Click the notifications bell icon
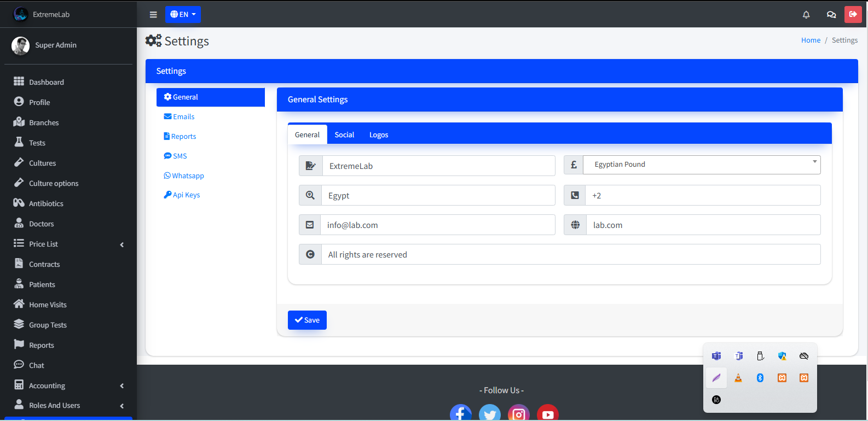Image resolution: width=868 pixels, height=421 pixels. point(806,15)
